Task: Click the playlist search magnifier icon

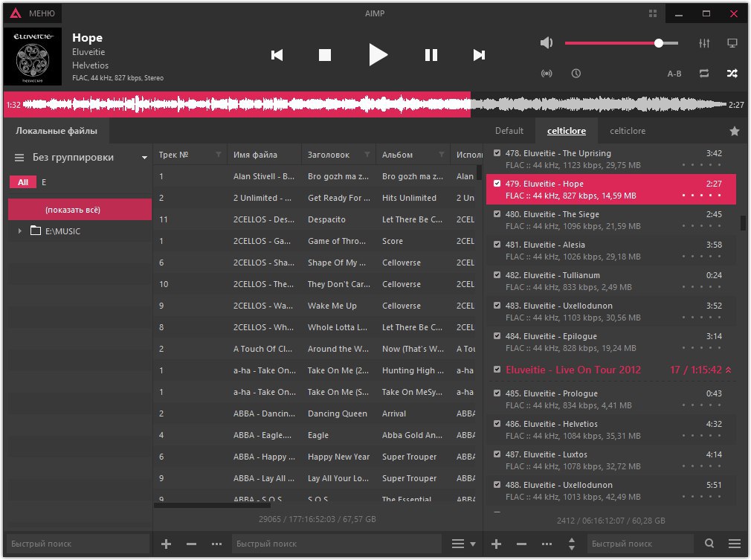Action: pyautogui.click(x=710, y=544)
